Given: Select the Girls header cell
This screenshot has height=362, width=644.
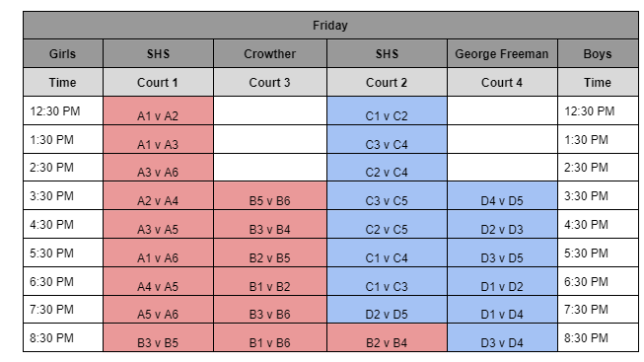Looking at the screenshot, I should pos(63,54).
